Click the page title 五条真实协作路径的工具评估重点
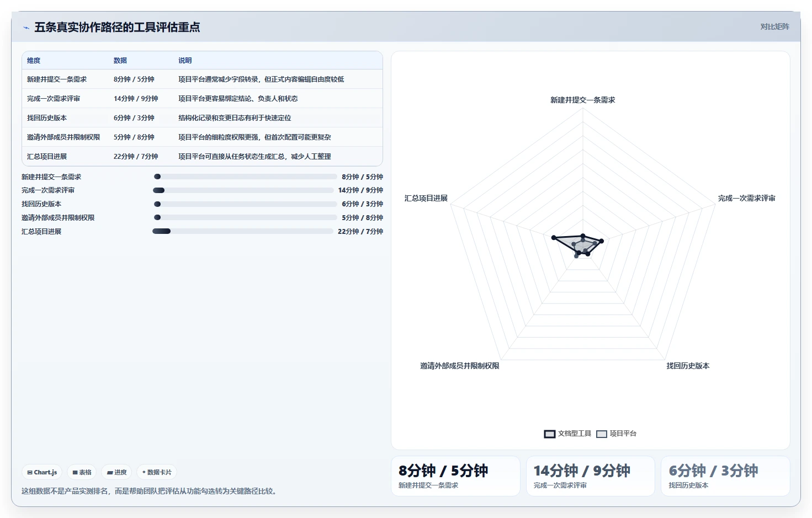Viewport: 812px width, 518px height. point(117,27)
